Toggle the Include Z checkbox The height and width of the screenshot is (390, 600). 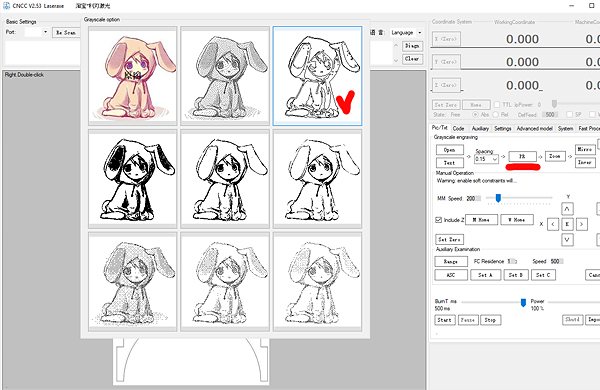coord(439,220)
